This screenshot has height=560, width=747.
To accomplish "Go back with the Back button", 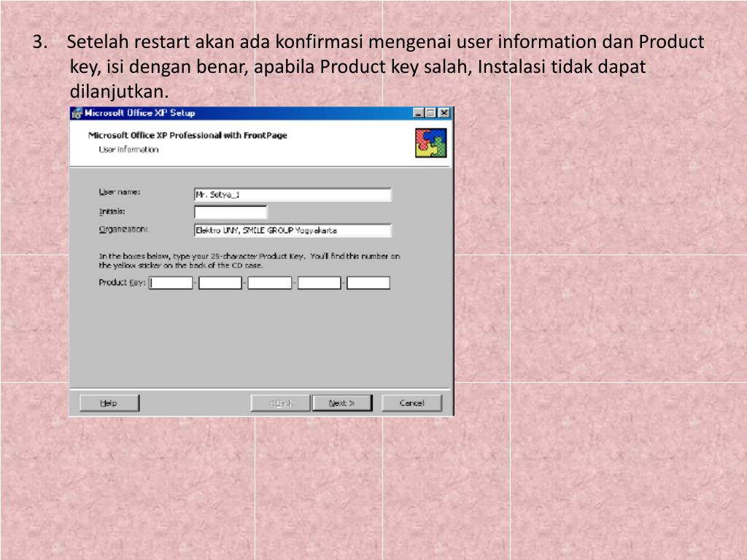I will (x=281, y=402).
